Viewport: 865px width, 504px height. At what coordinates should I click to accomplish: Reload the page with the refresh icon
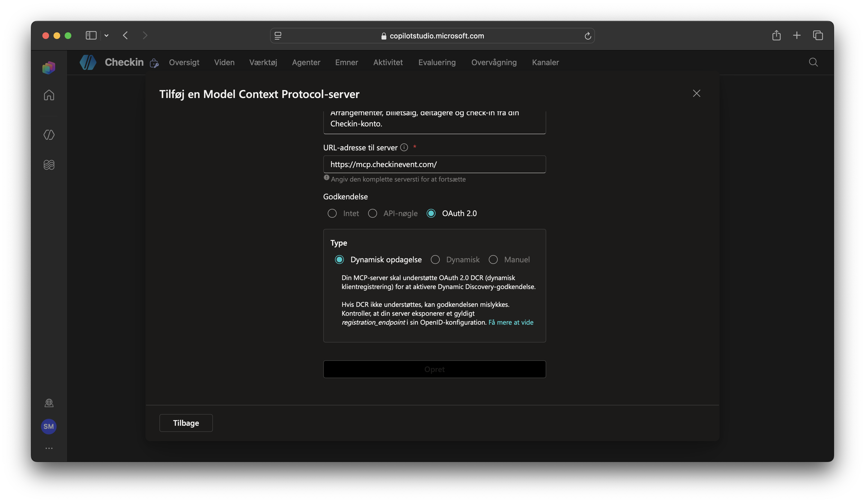click(588, 36)
